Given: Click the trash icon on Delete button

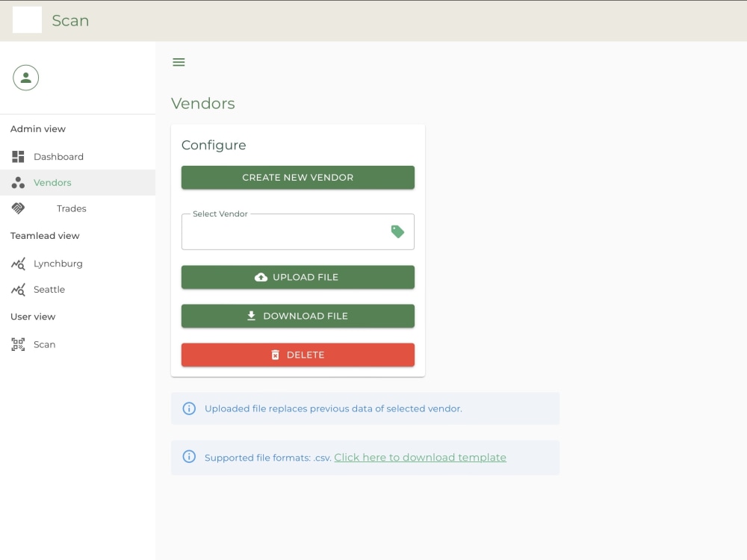Looking at the screenshot, I should tap(275, 355).
